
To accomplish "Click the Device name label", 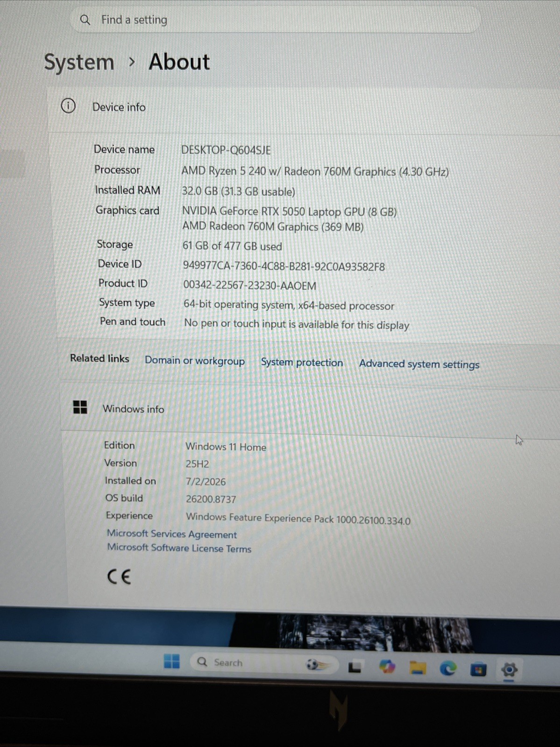I will coord(124,149).
